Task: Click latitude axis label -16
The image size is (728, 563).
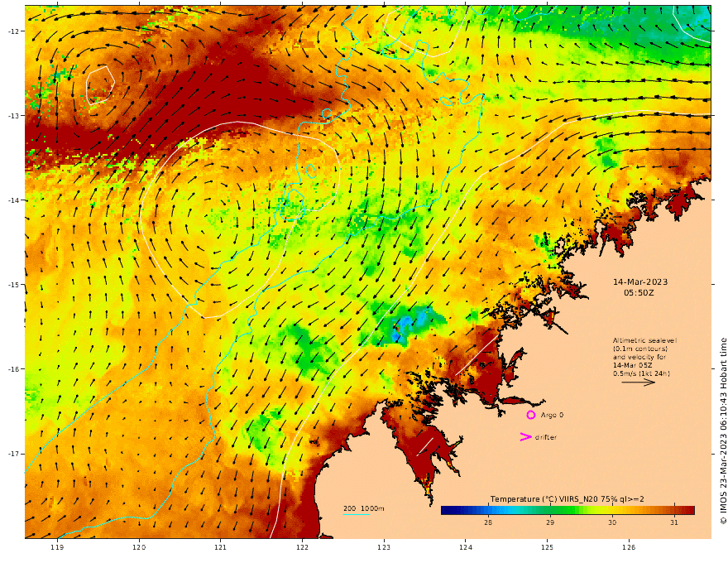Action: [x=13, y=369]
